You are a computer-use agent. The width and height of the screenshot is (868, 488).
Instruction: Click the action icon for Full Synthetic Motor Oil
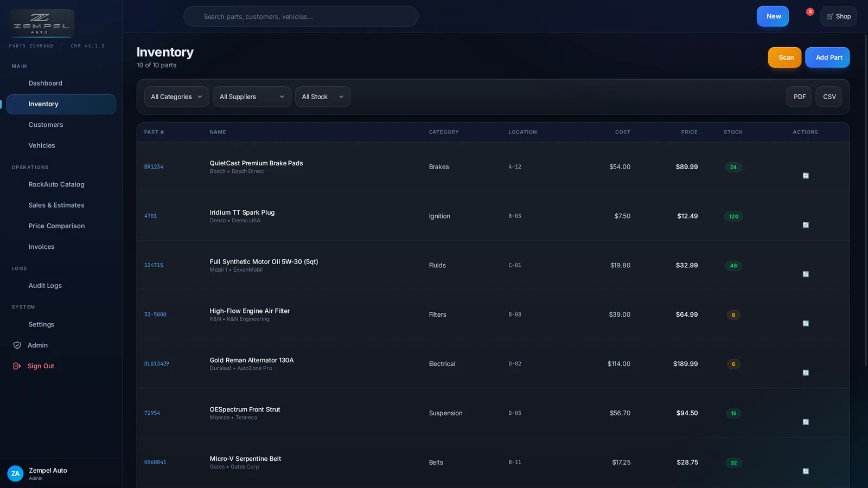(x=806, y=274)
